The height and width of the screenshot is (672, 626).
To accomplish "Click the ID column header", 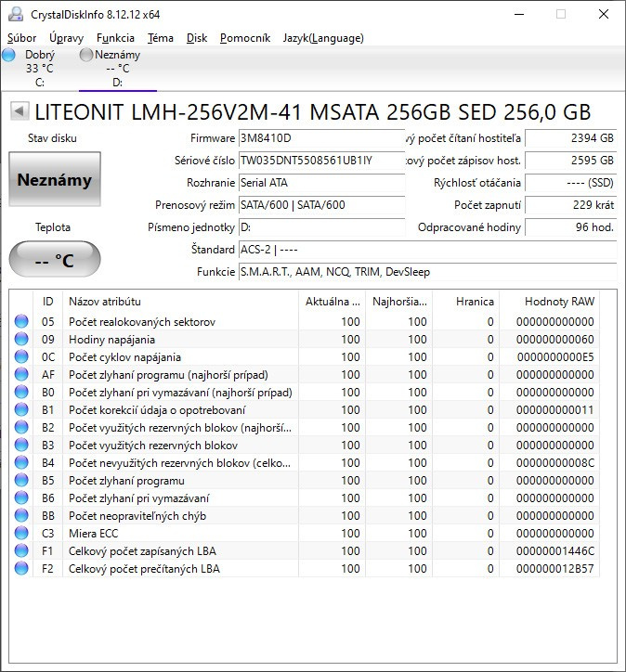I will pyautogui.click(x=48, y=302).
